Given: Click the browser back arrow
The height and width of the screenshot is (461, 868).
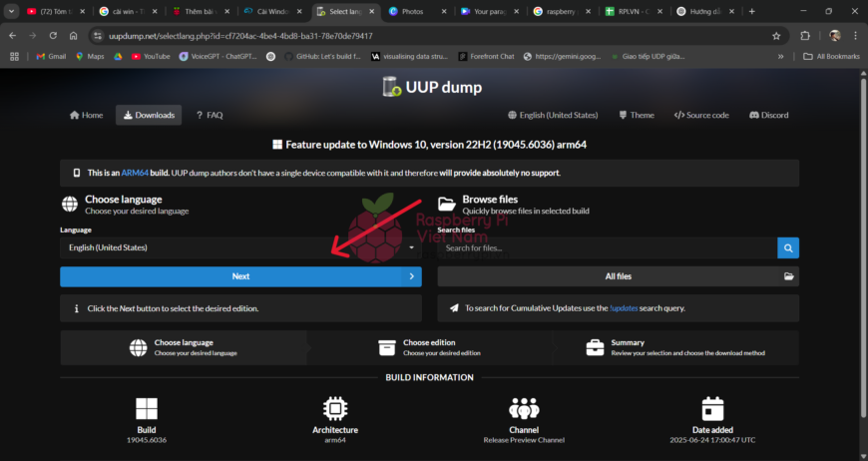Looking at the screenshot, I should (12, 35).
